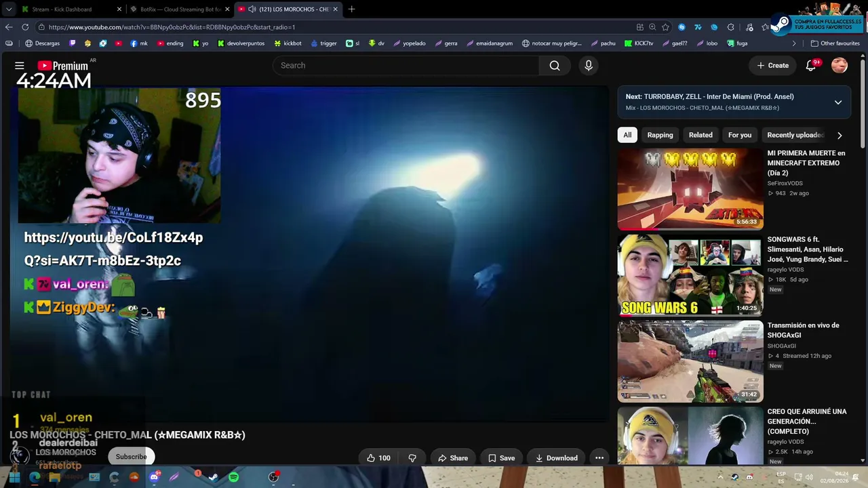Go back in the browser
This screenshot has height=488, width=868.
pos(9,27)
